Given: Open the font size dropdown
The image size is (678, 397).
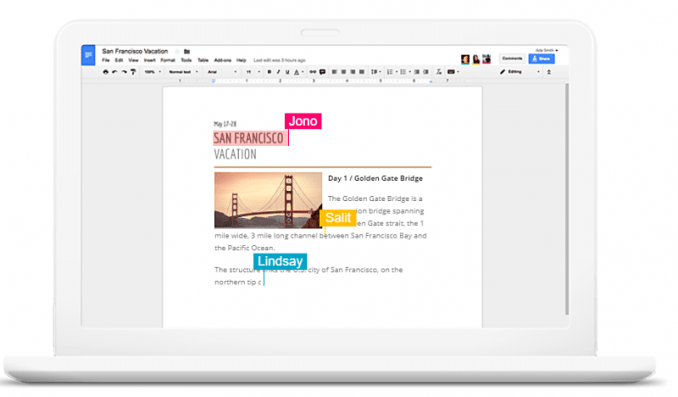Looking at the screenshot, I should 253,72.
